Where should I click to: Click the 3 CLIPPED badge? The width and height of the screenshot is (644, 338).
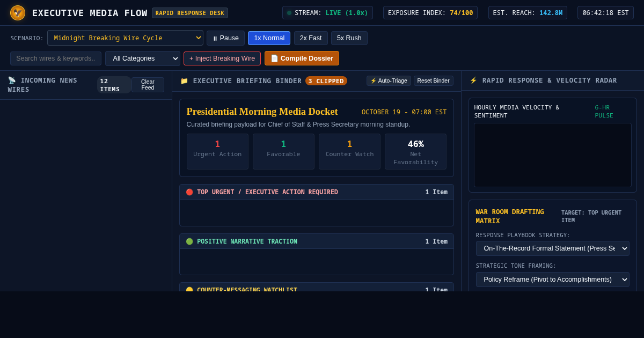point(326,81)
